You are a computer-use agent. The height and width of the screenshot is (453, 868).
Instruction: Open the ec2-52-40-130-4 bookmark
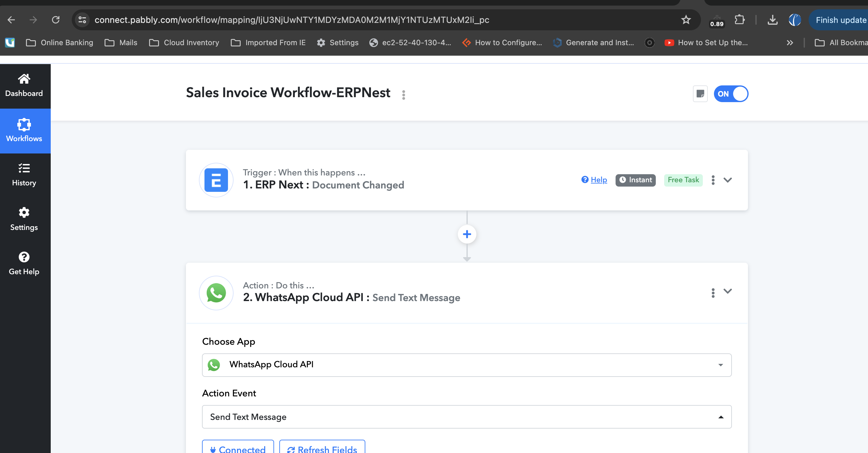pyautogui.click(x=410, y=42)
